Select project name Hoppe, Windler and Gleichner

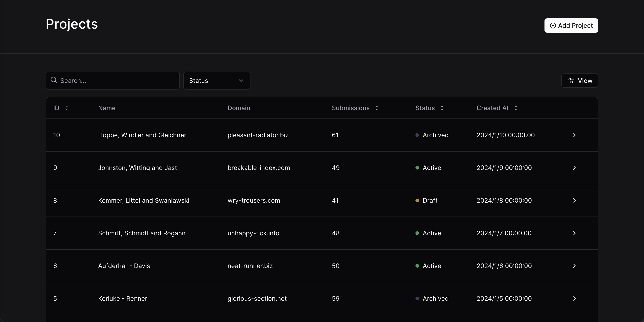[x=142, y=135]
